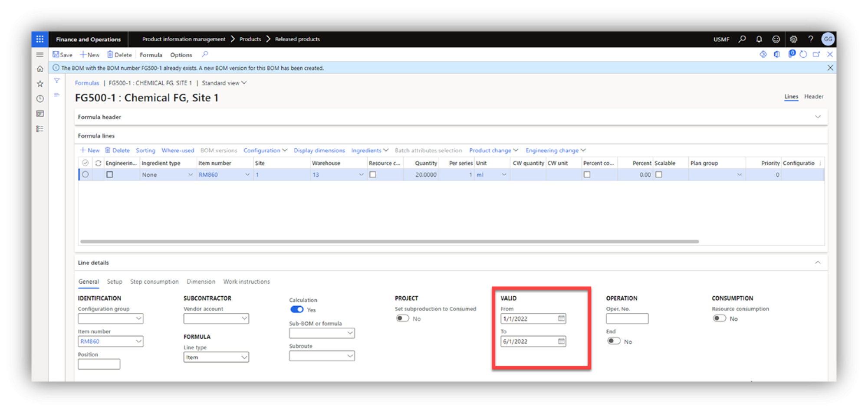868x413 pixels.
Task: Open the GG user account avatar
Action: 828,39
